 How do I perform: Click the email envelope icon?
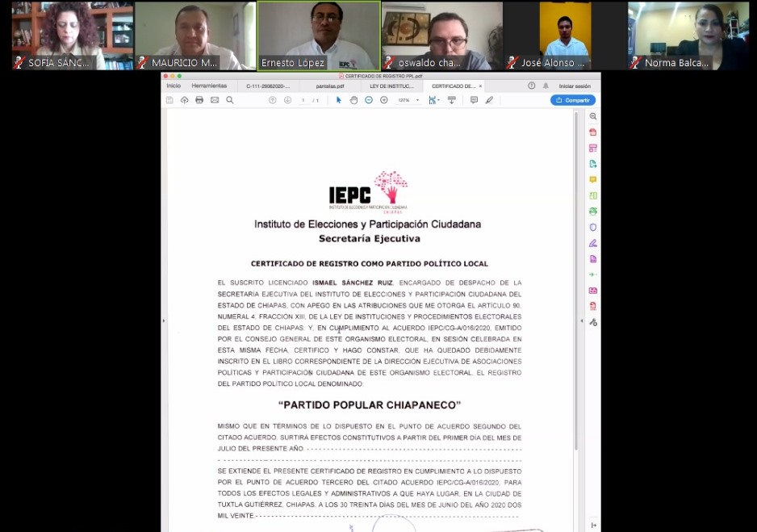coord(215,100)
